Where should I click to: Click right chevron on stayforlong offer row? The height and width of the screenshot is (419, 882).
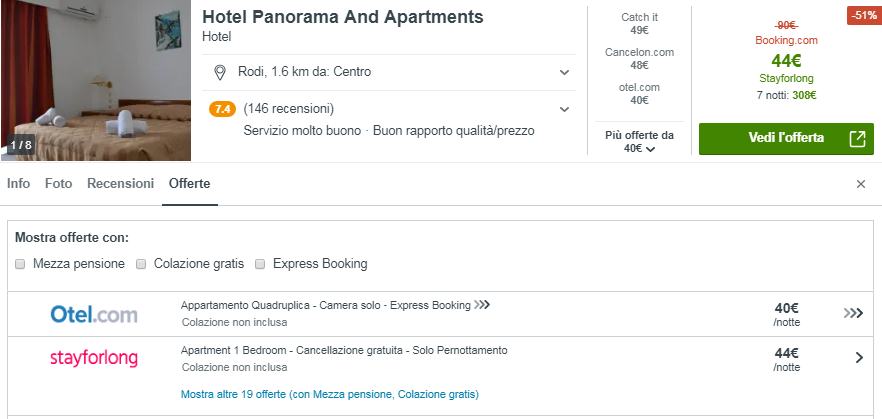[859, 357]
